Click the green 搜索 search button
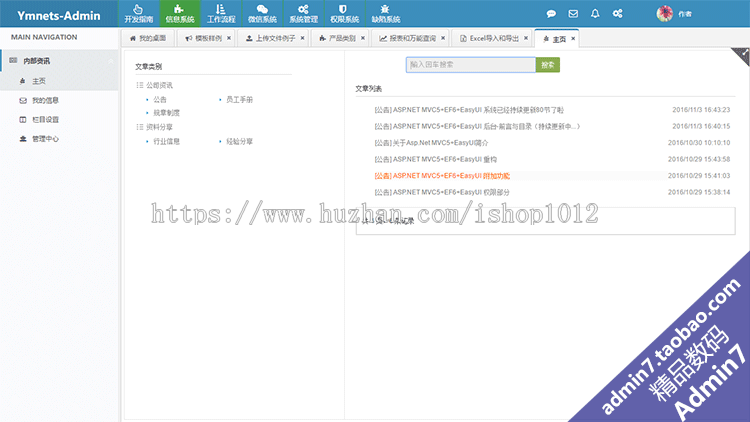The image size is (750, 422). (x=548, y=65)
